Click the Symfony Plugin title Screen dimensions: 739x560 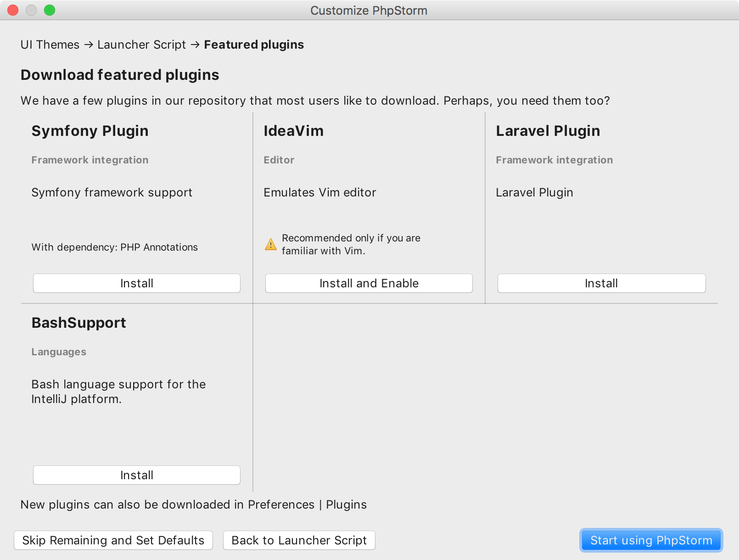90,131
